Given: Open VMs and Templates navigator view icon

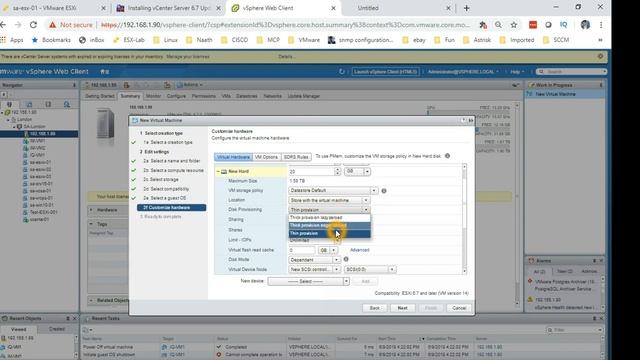Looking at the screenshot, I should (x=29, y=104).
